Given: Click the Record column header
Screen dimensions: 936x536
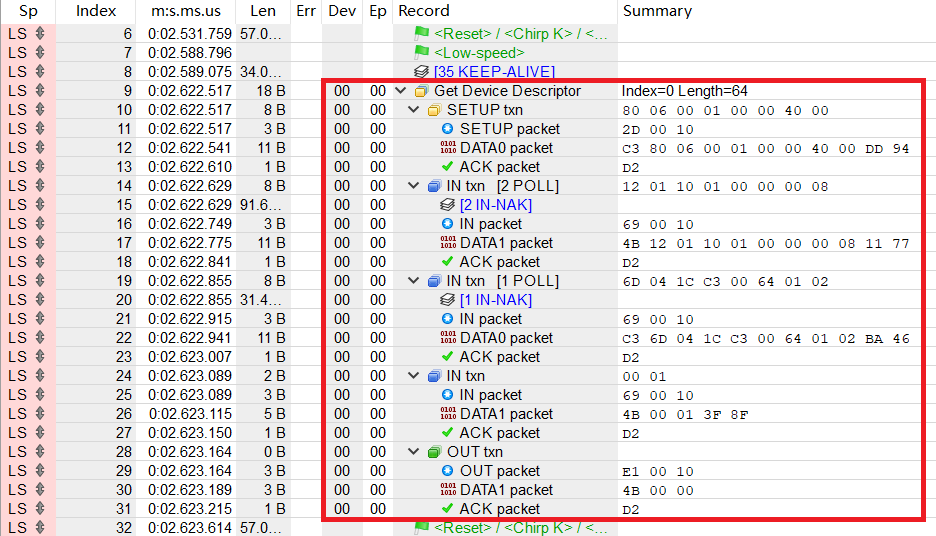Looking at the screenshot, I should [505, 11].
